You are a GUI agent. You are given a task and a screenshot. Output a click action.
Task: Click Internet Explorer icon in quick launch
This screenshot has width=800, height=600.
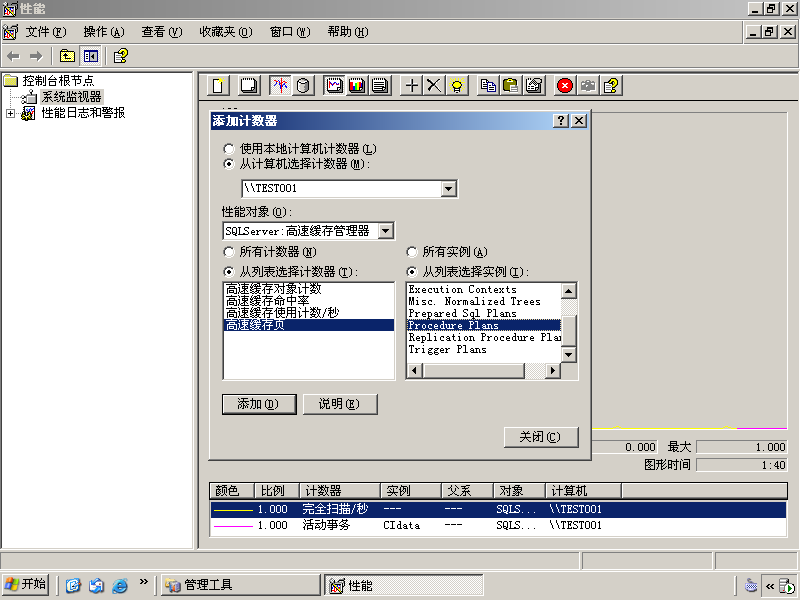120,585
